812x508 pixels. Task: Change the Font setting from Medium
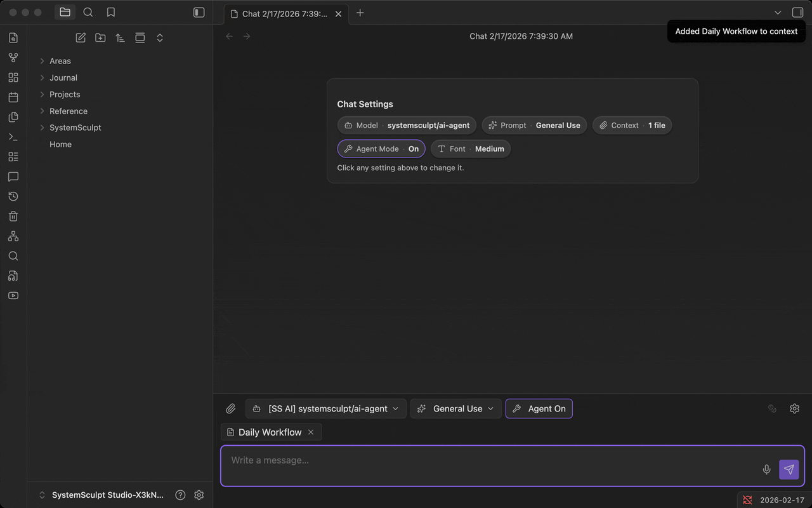pyautogui.click(x=471, y=148)
